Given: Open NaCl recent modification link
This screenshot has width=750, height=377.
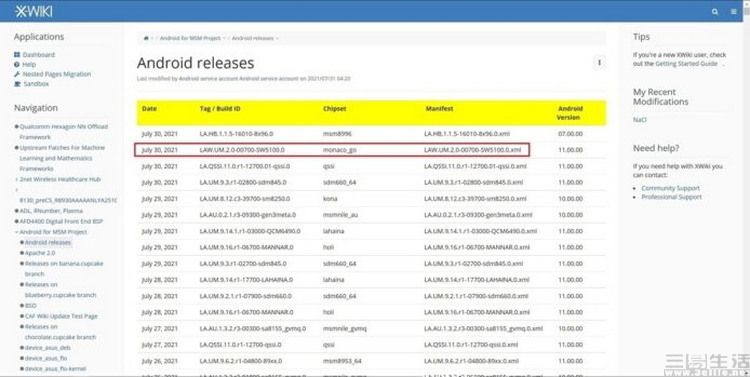Looking at the screenshot, I should tap(640, 120).
